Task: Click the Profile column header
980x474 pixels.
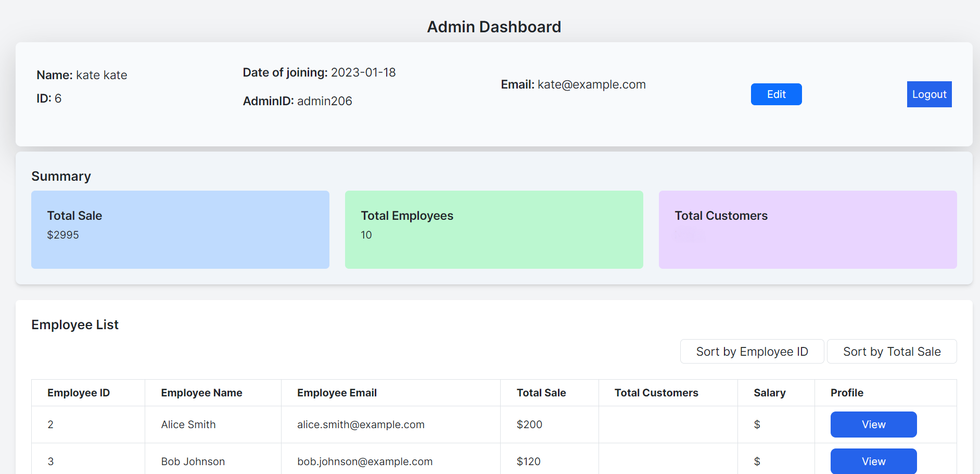Action: point(847,393)
